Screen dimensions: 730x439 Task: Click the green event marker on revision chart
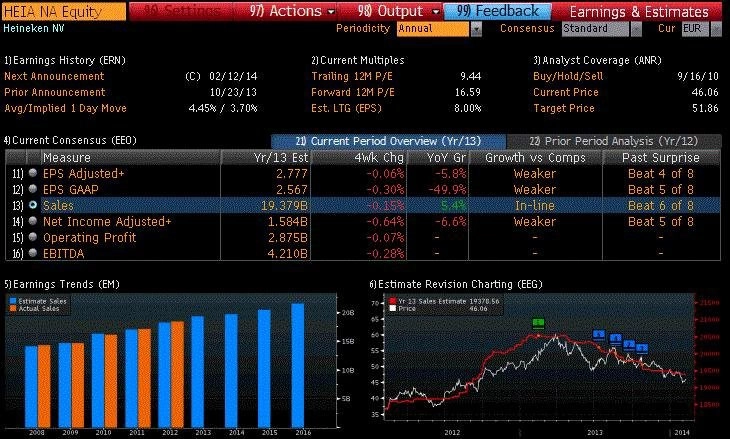point(538,323)
